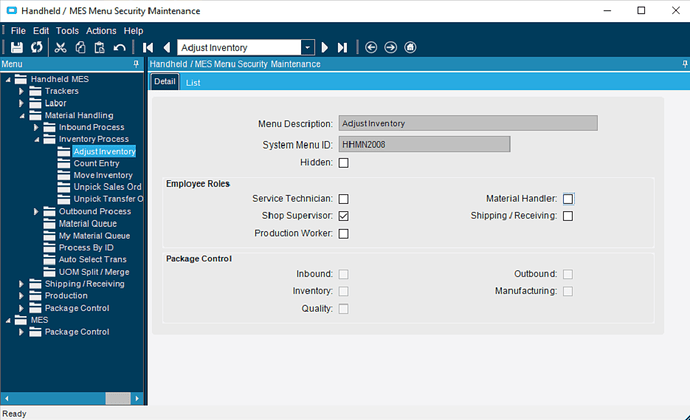Pin the Menu panel using pushpin
690x420 pixels.
click(x=137, y=64)
